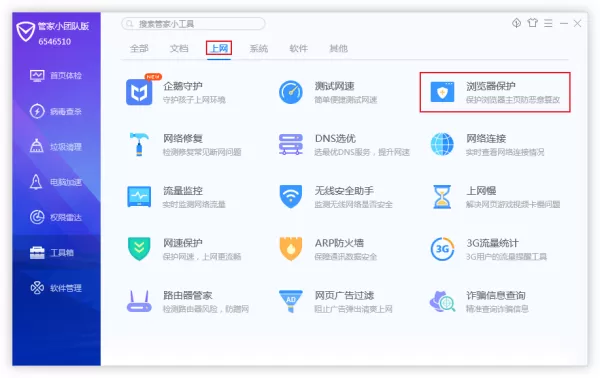Open 权限雷达 in sidebar
This screenshot has width=600, height=378.
click(56, 217)
